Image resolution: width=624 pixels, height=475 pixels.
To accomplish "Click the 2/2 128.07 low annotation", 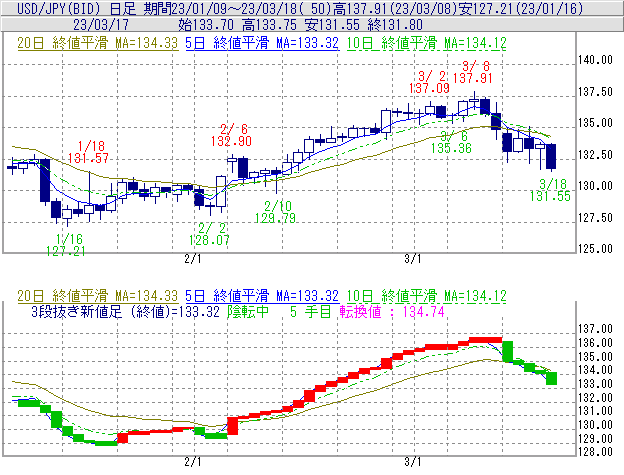I will 209,234.
